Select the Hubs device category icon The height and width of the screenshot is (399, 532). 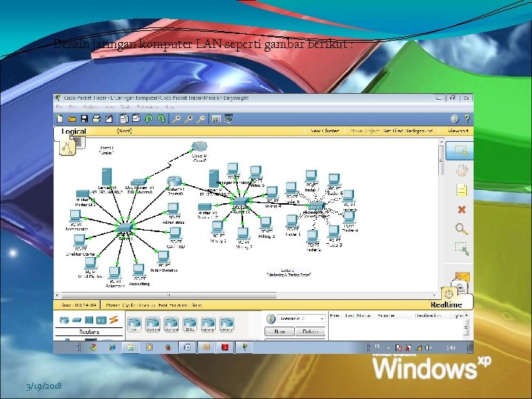(89, 320)
